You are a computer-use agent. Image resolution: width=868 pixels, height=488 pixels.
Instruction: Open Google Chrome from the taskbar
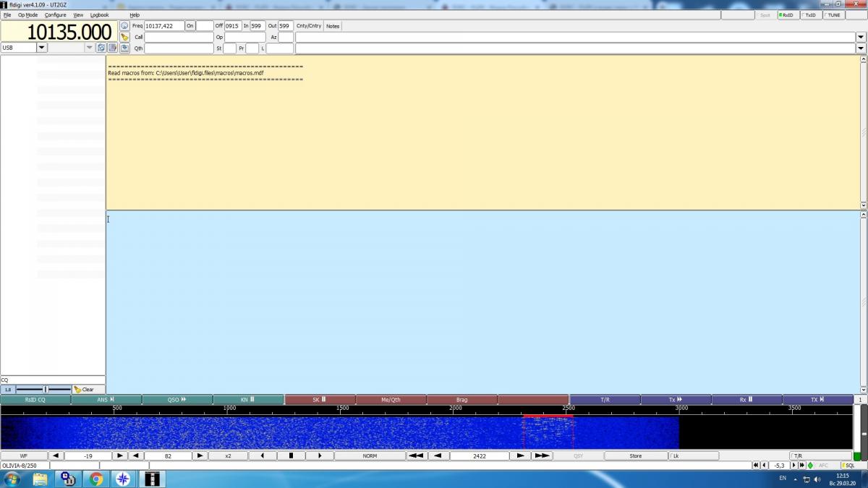(96, 479)
